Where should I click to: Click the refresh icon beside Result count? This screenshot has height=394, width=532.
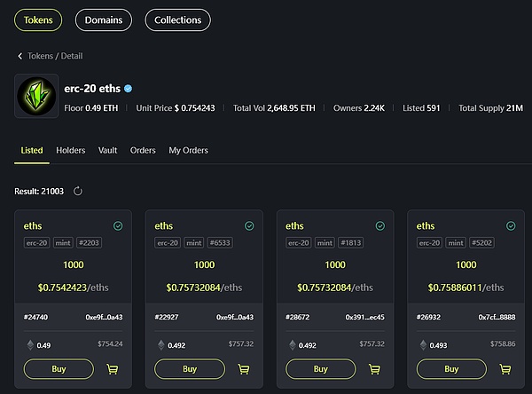[x=78, y=191]
